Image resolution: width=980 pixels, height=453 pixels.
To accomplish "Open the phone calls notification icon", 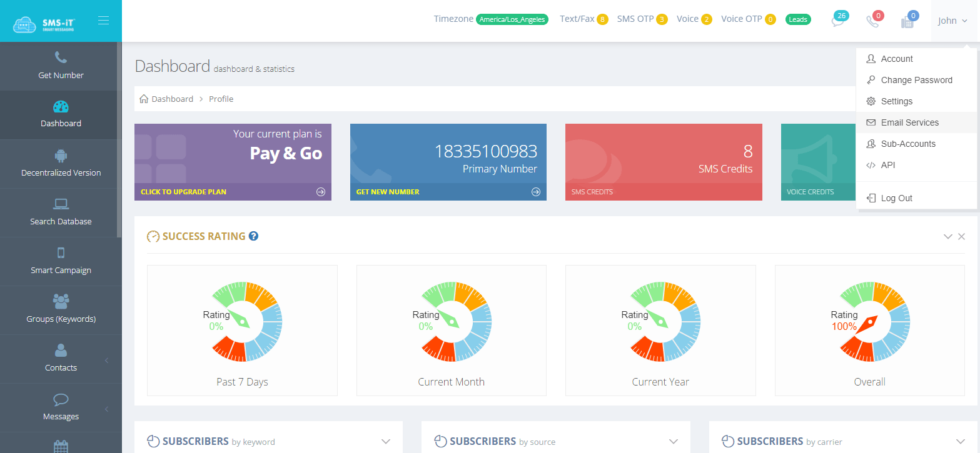I will [x=873, y=21].
